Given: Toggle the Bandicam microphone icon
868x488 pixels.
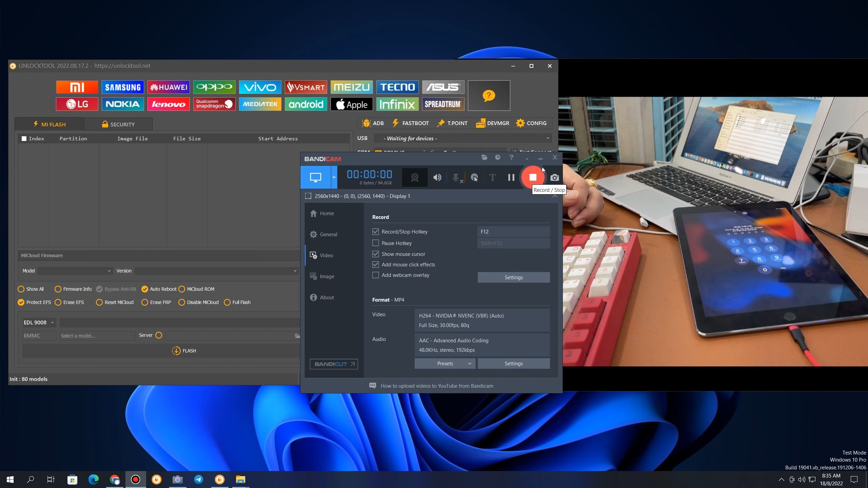Looking at the screenshot, I should point(456,177).
